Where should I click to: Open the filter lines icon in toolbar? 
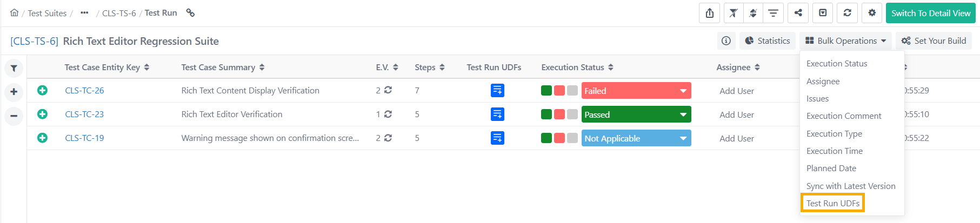coord(773,13)
